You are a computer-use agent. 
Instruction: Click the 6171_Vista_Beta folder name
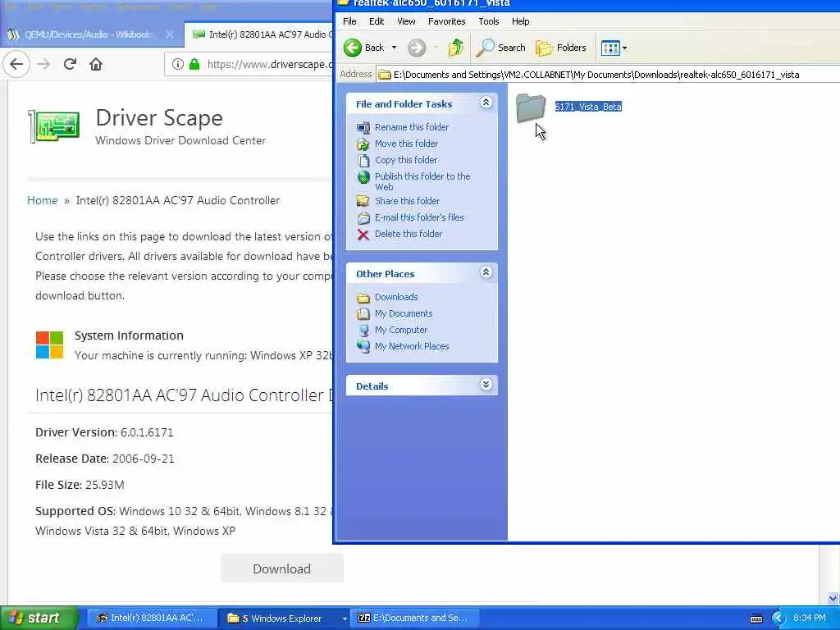[x=588, y=107]
